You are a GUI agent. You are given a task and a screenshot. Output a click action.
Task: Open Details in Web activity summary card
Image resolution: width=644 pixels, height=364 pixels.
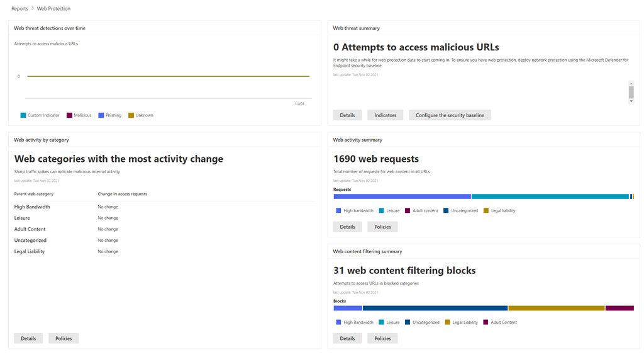pyautogui.click(x=347, y=227)
